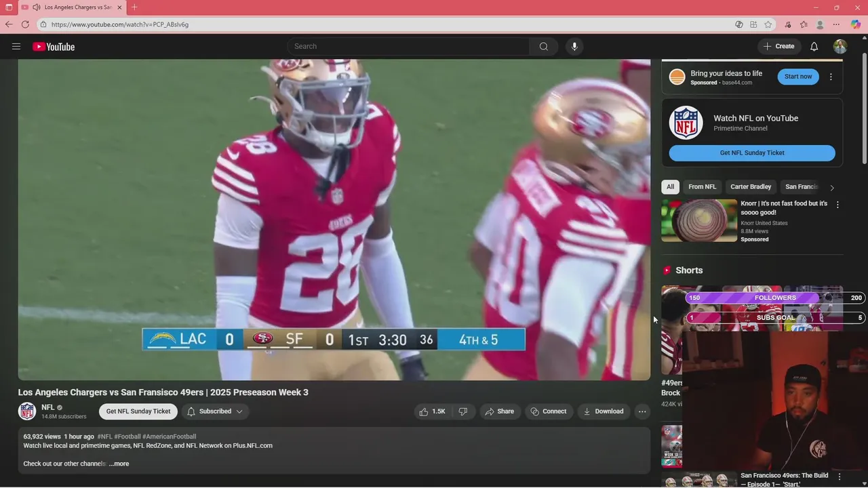The image size is (868, 488).
Task: Open the Knorr onion ad thumbnail
Action: tap(699, 220)
